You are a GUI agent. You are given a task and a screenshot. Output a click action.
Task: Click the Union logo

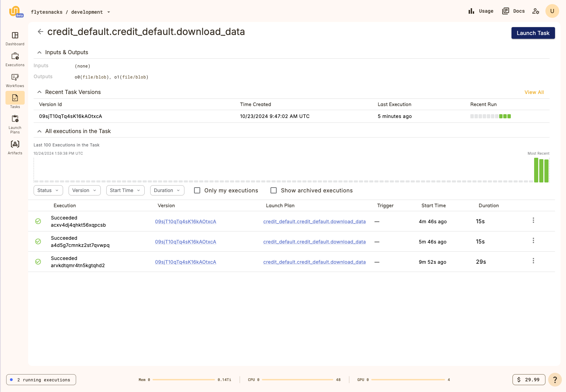coord(15,11)
